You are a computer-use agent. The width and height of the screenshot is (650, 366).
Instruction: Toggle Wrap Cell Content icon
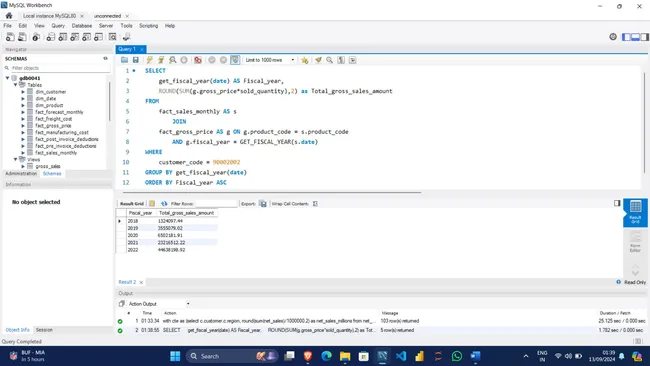[x=315, y=204]
